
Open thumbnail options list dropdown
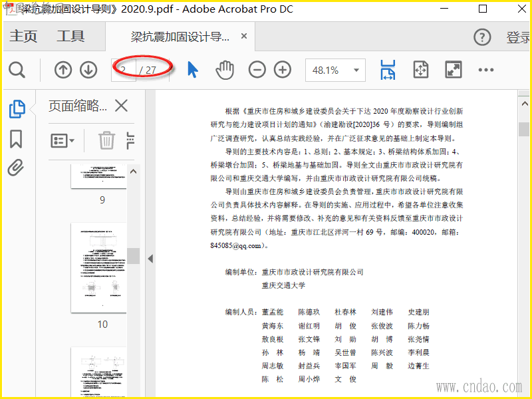coord(63,140)
